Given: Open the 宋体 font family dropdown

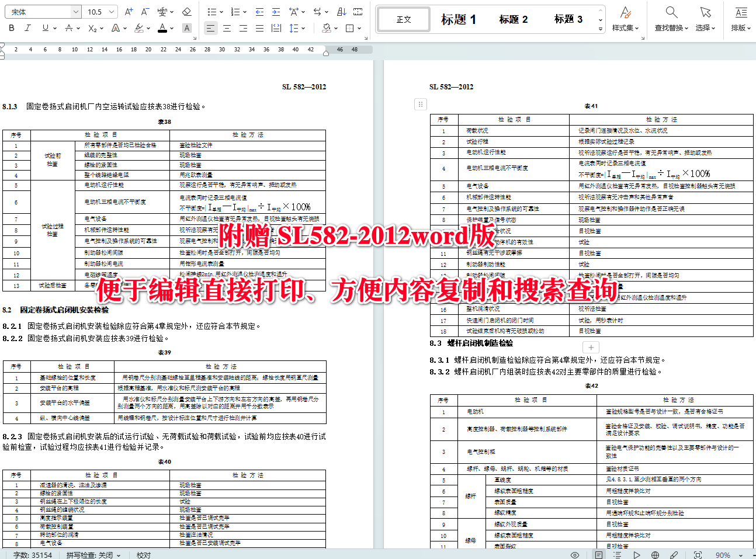Looking at the screenshot, I should [x=41, y=12].
